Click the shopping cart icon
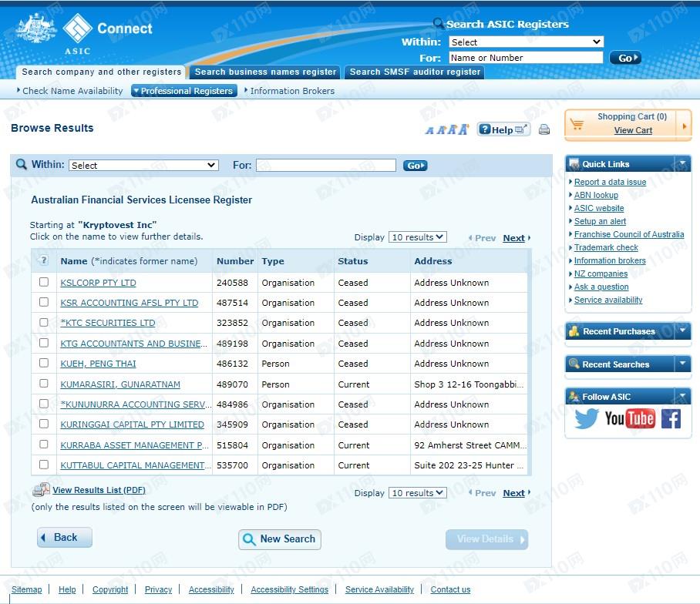 (x=577, y=124)
